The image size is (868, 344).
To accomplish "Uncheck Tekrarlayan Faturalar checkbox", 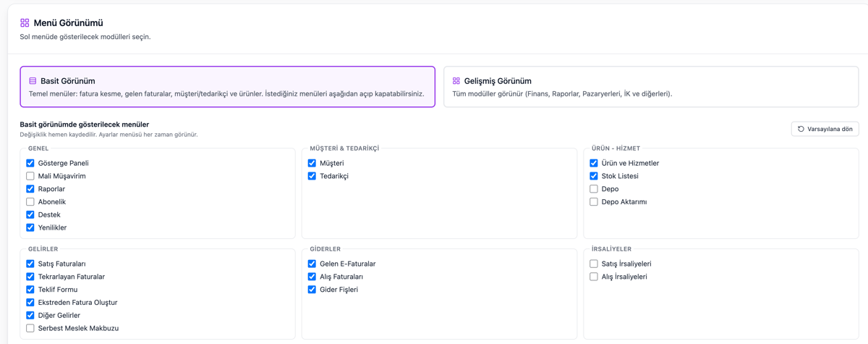I will click(x=30, y=277).
